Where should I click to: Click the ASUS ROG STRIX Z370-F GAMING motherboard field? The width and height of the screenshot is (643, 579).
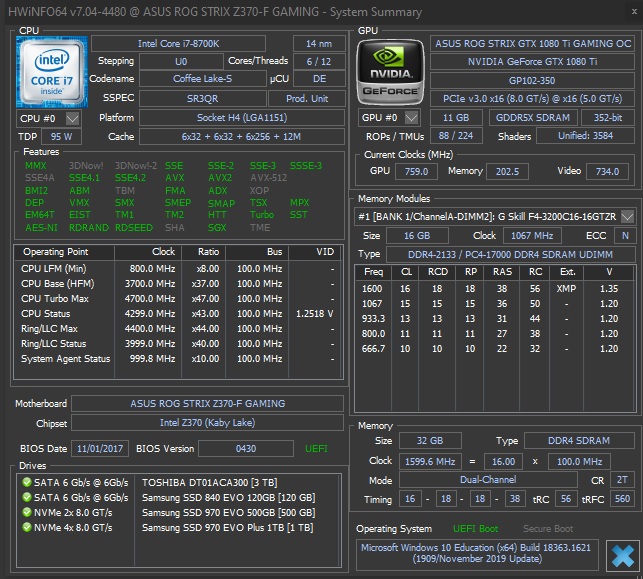[x=207, y=403]
